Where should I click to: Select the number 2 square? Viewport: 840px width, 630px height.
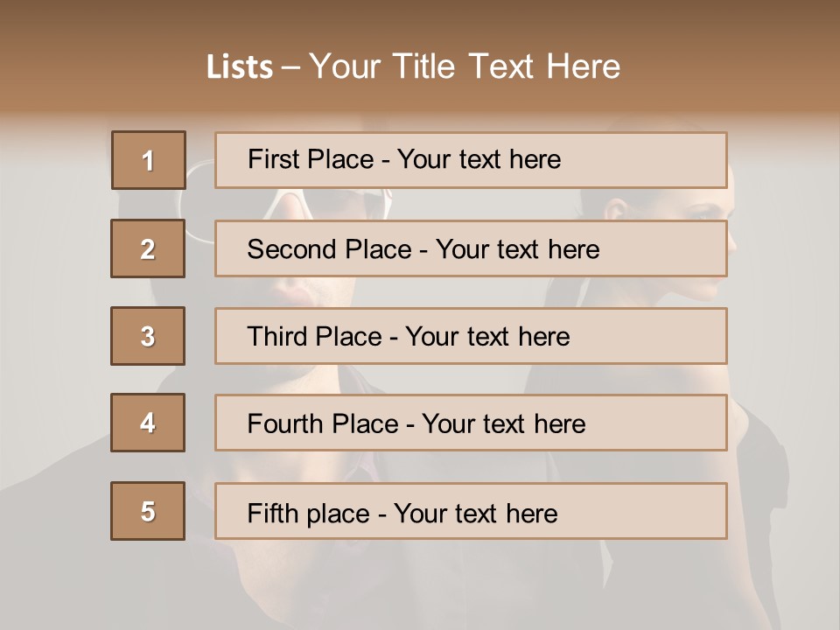pos(148,248)
